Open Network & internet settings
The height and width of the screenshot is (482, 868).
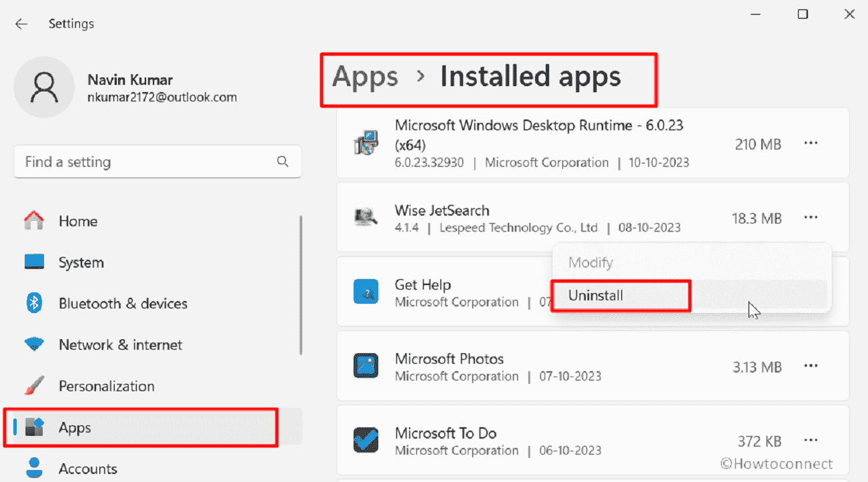pos(157,345)
